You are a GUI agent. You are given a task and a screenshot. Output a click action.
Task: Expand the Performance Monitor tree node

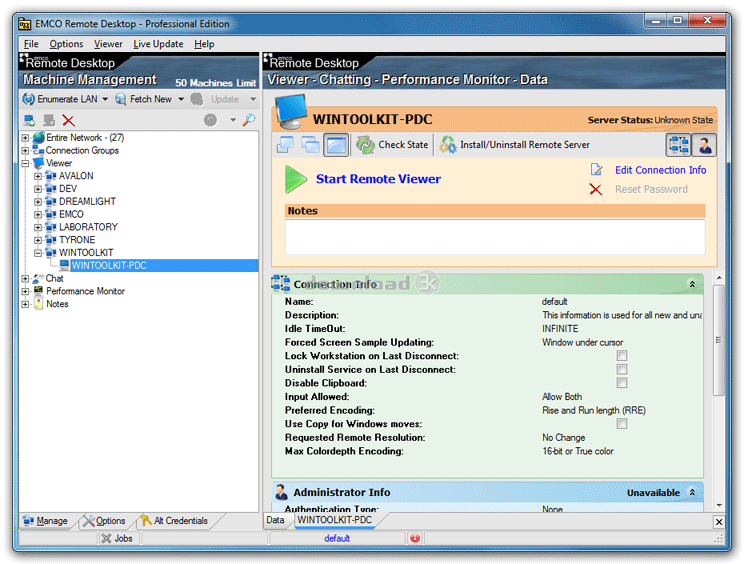[x=25, y=292]
